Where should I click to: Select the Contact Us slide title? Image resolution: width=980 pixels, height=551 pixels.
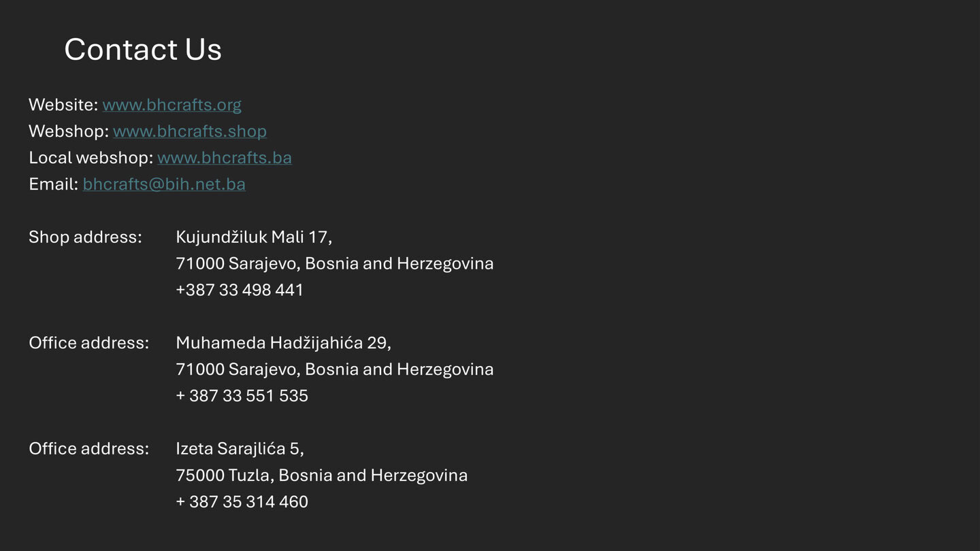pyautogui.click(x=143, y=50)
